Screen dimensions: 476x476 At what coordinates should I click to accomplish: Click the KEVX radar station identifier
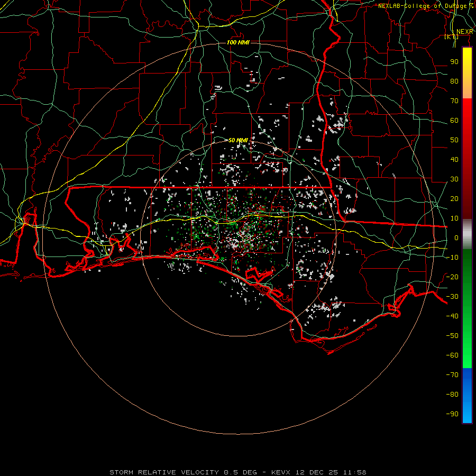pyautogui.click(x=281, y=472)
